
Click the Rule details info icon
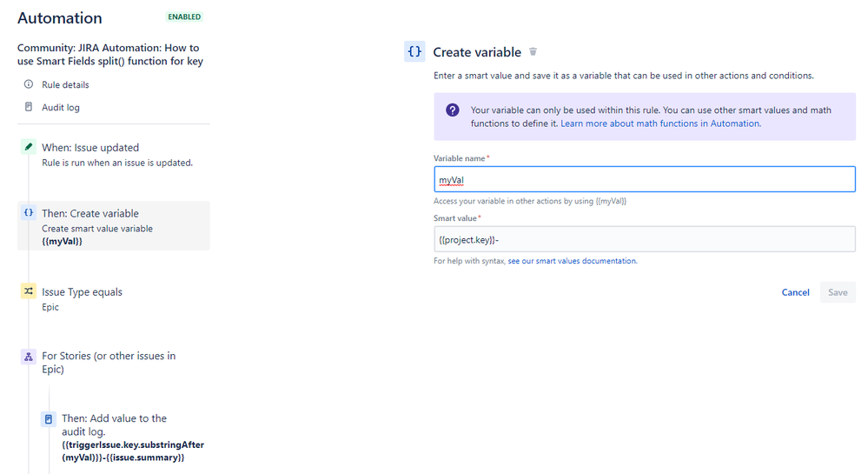coord(28,84)
